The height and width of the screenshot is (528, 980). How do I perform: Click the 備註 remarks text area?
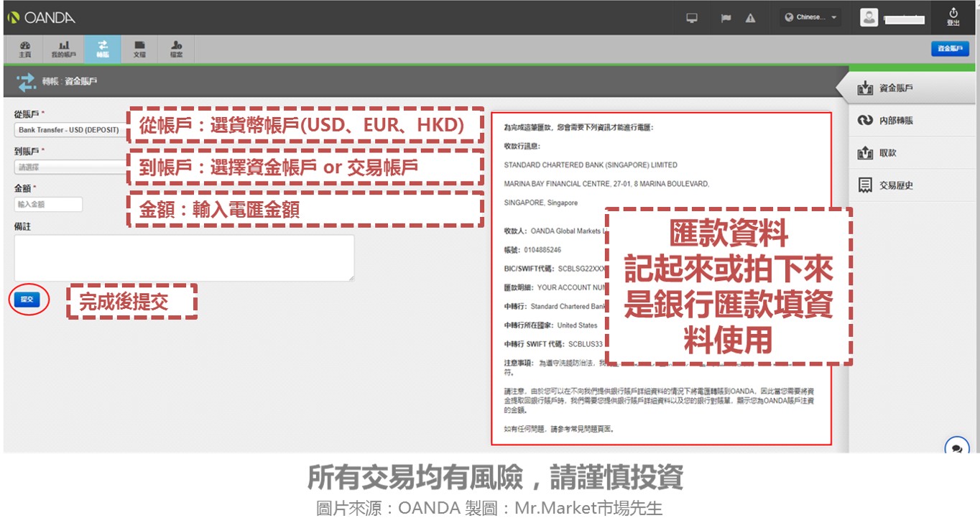coord(184,258)
